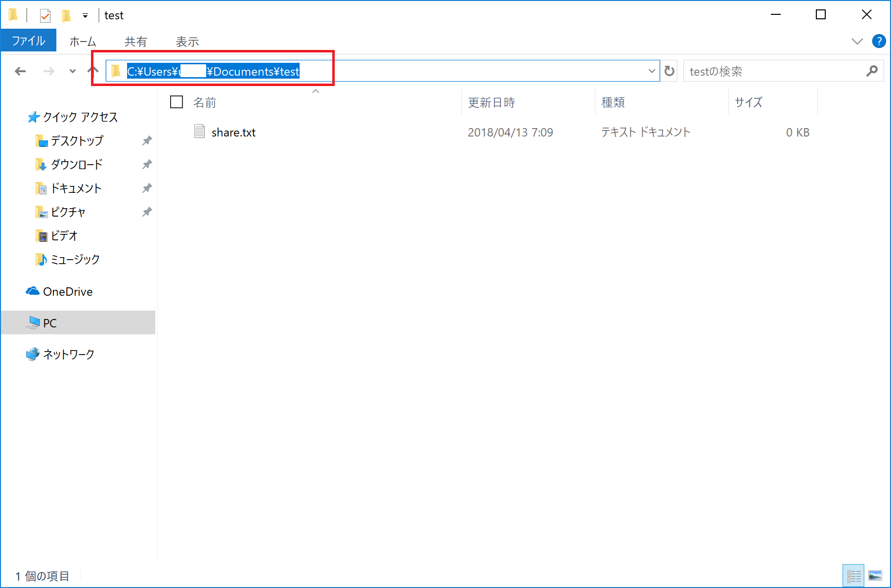Click the Back navigation arrow
This screenshot has width=891, height=588.
[x=20, y=71]
